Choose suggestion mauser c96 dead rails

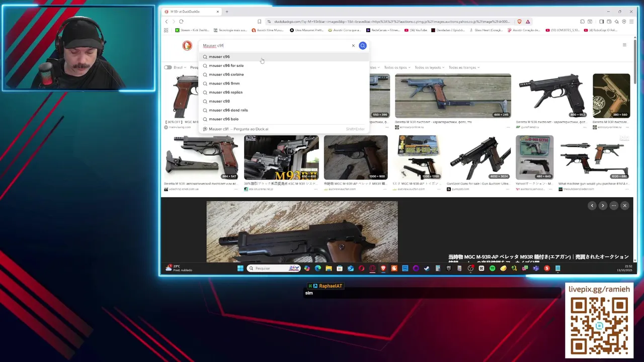(x=284, y=110)
